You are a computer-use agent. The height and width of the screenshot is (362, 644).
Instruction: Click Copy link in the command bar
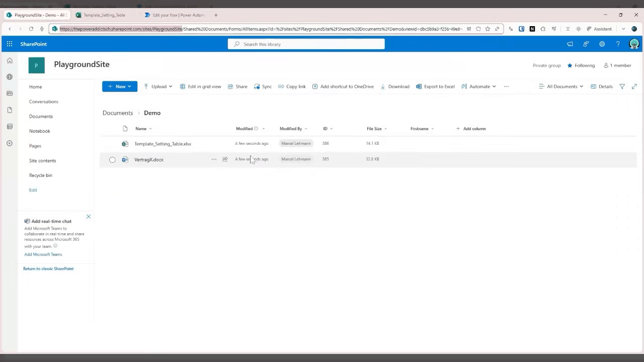[x=292, y=86]
